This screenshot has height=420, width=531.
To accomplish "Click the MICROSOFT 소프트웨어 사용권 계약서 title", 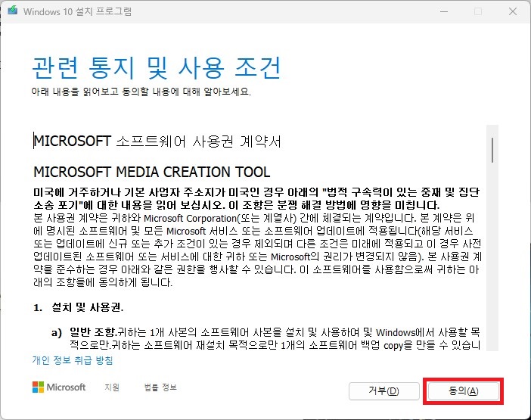I will point(157,142).
